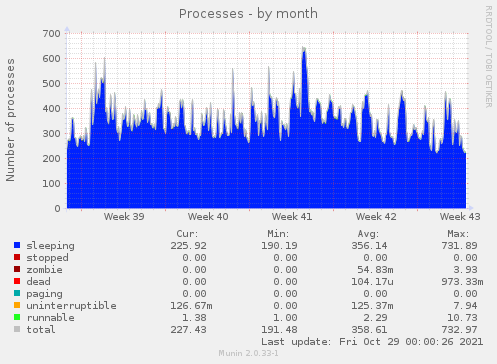Viewport: 497px width, 364px height.
Task: Click the Last update timestamp text
Action: [x=372, y=342]
